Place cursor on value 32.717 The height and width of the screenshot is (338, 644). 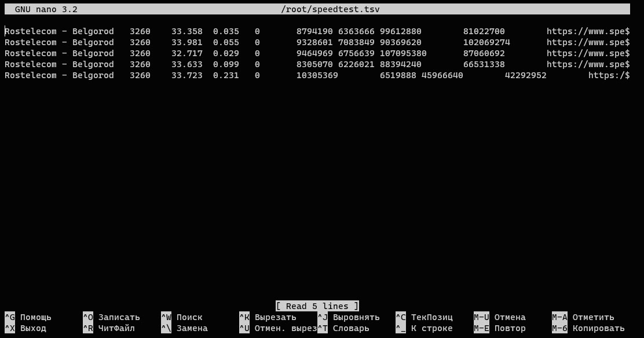pyautogui.click(x=187, y=53)
